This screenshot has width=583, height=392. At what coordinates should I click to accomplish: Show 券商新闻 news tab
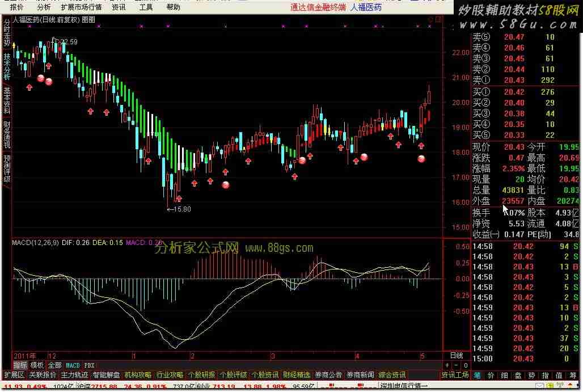(x=360, y=375)
